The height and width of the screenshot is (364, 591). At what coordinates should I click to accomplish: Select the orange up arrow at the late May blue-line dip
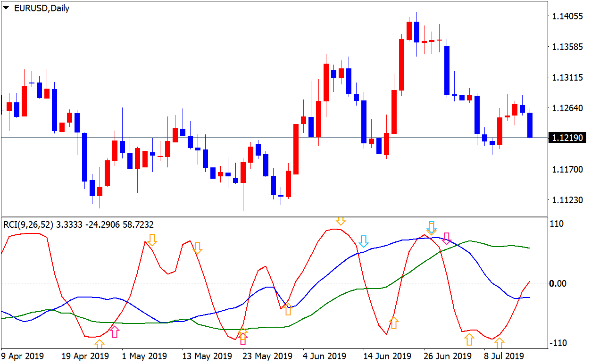click(x=288, y=309)
